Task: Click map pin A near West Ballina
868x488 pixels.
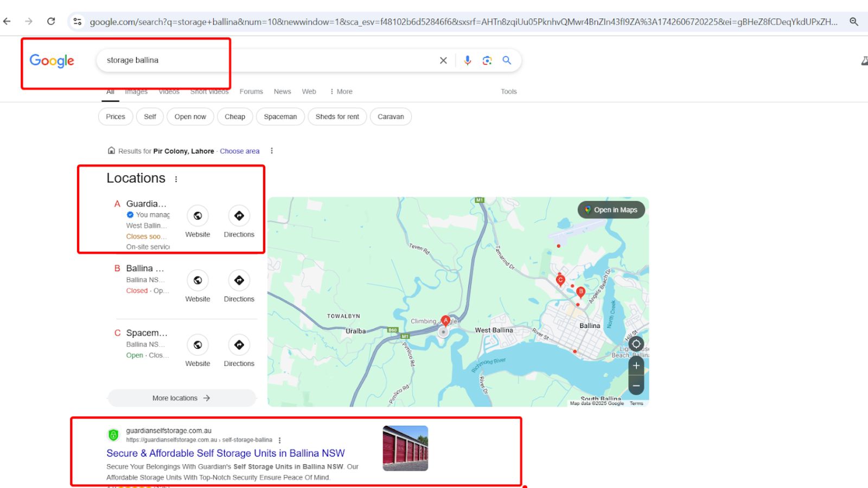Action: coord(445,321)
